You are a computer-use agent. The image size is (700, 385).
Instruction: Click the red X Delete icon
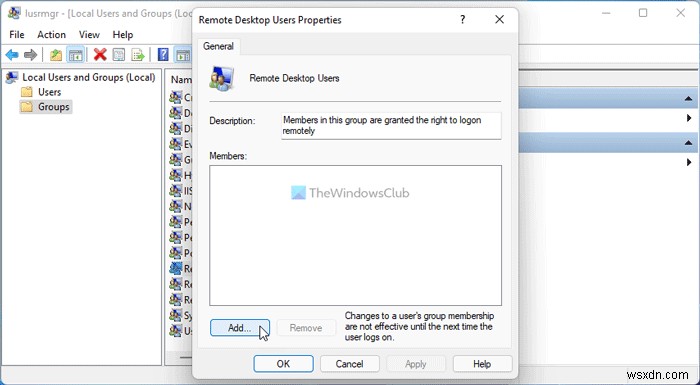tap(100, 55)
